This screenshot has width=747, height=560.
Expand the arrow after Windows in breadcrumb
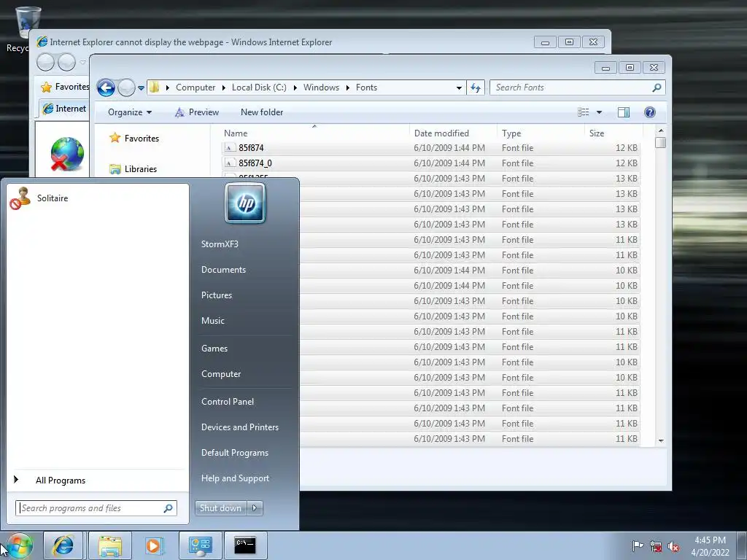pos(348,87)
